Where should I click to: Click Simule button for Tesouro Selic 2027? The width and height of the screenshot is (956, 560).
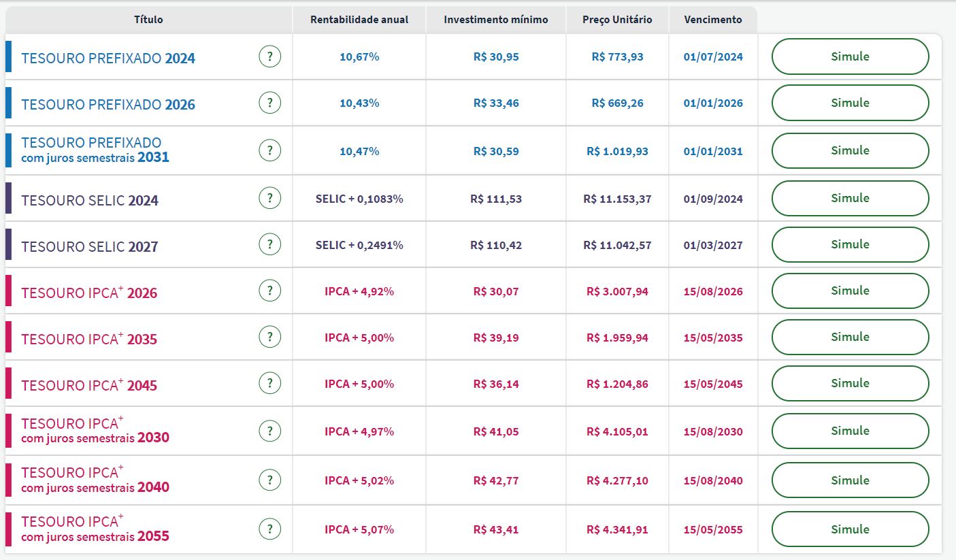point(850,245)
